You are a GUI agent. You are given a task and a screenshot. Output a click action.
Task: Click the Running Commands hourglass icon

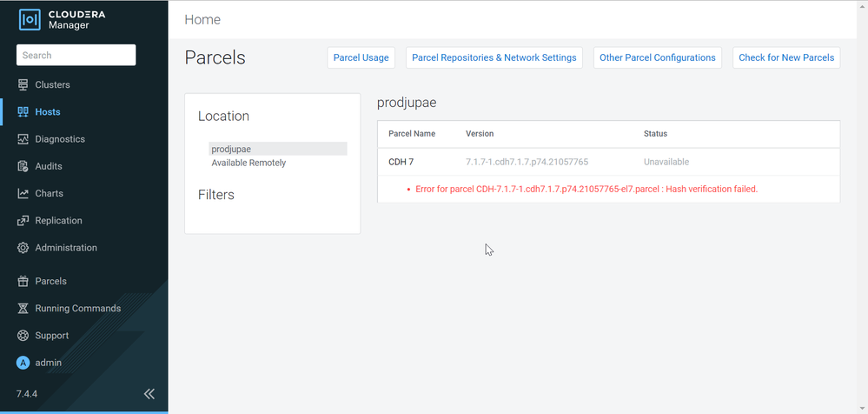(23, 308)
